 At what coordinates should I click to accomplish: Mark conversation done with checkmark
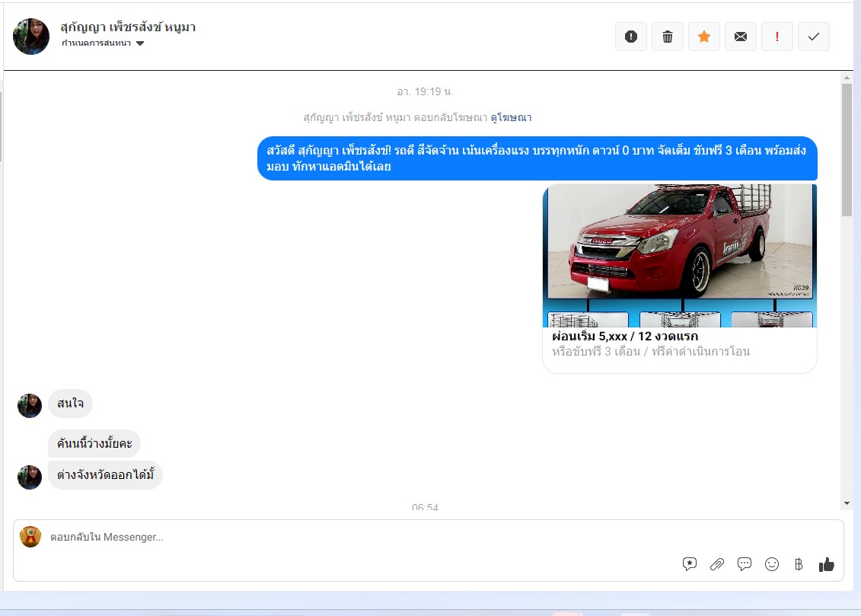point(814,37)
